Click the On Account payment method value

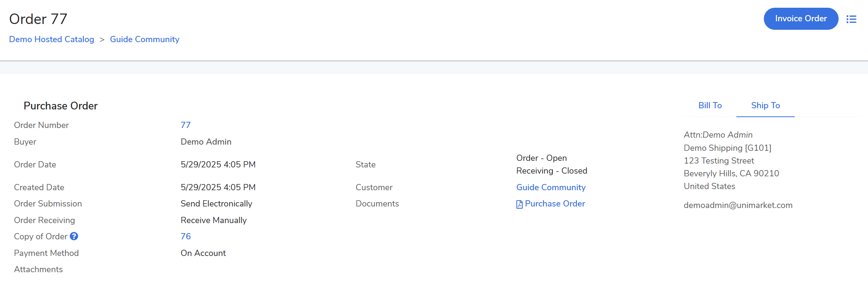pos(203,253)
